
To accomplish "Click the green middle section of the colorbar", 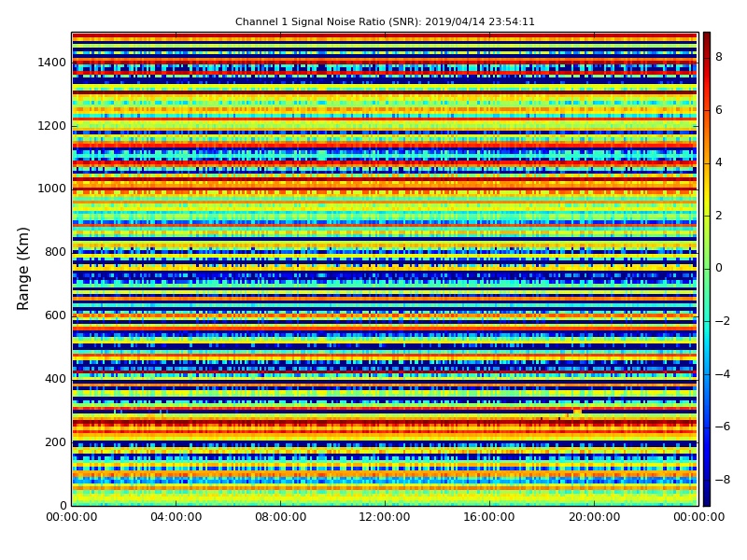I will point(707,269).
